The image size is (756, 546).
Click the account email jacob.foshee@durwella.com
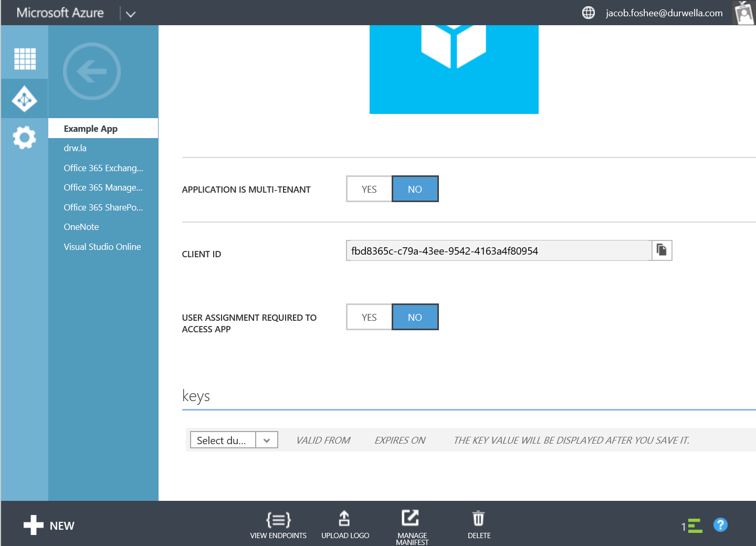coord(664,13)
